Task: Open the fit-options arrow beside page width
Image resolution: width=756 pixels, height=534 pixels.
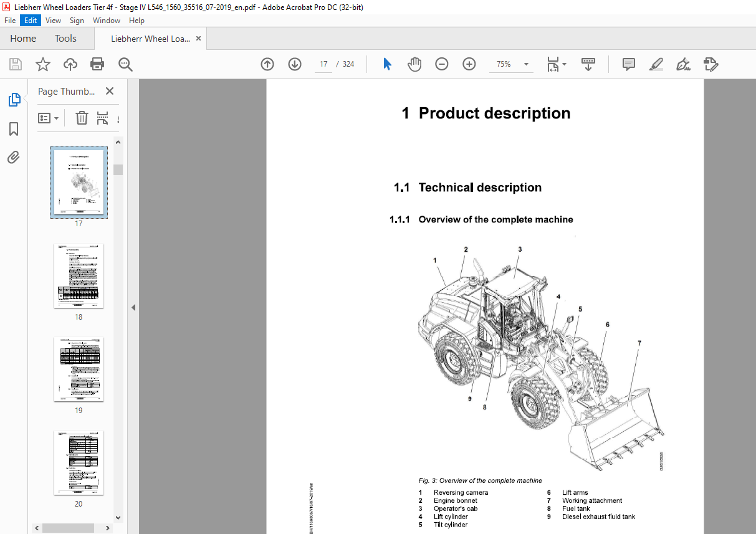Action: pos(565,64)
